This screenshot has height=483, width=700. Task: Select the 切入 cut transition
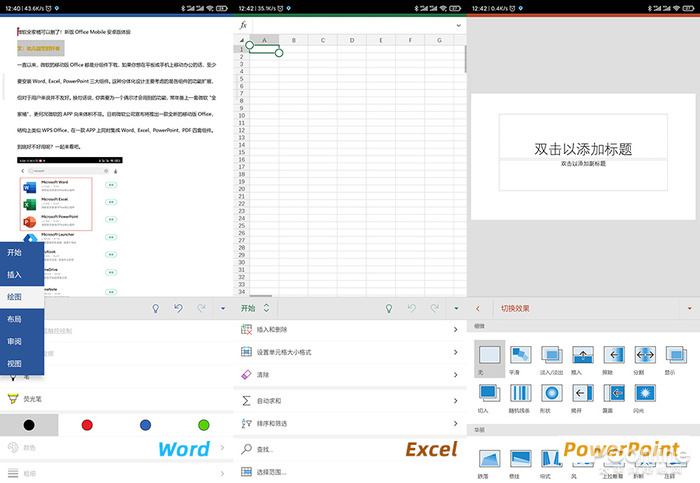490,398
